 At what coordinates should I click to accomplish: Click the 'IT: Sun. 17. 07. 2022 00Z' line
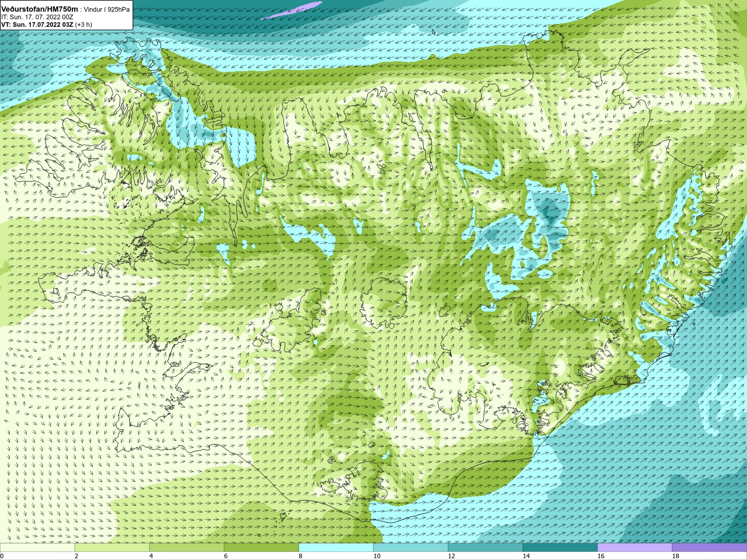37,17
